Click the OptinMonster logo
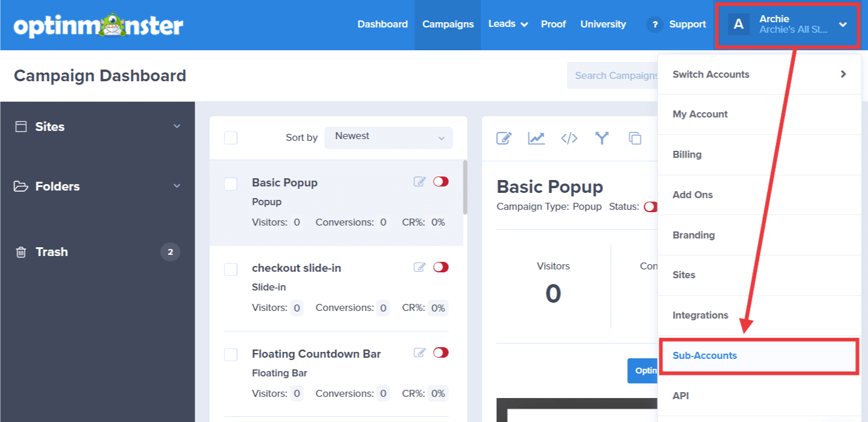This screenshot has height=422, width=868. (98, 25)
